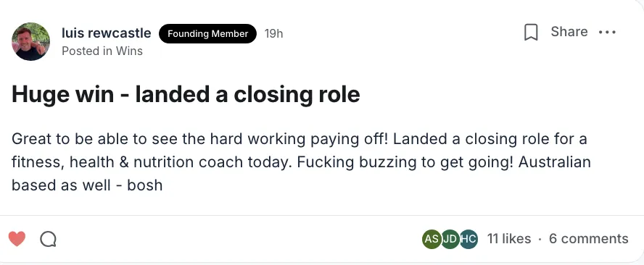644x265 pixels.
Task: Open the Wins space link
Action: pyautogui.click(x=129, y=51)
